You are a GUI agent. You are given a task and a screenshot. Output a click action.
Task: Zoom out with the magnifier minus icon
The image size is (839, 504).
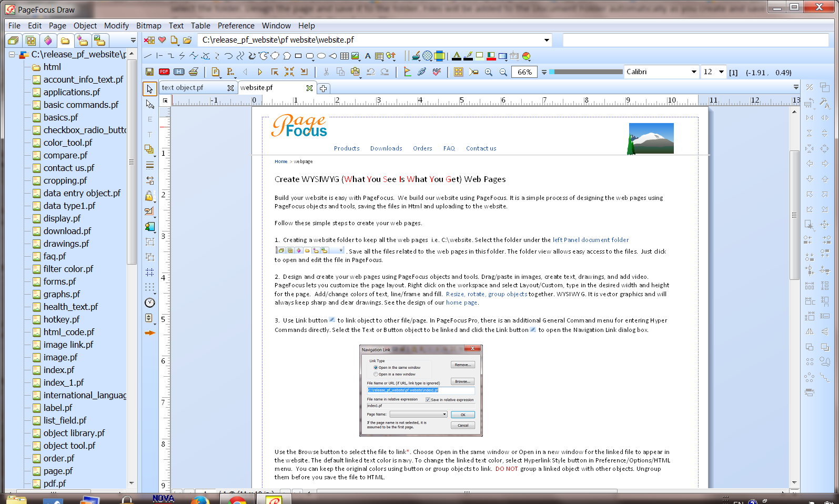click(x=503, y=72)
